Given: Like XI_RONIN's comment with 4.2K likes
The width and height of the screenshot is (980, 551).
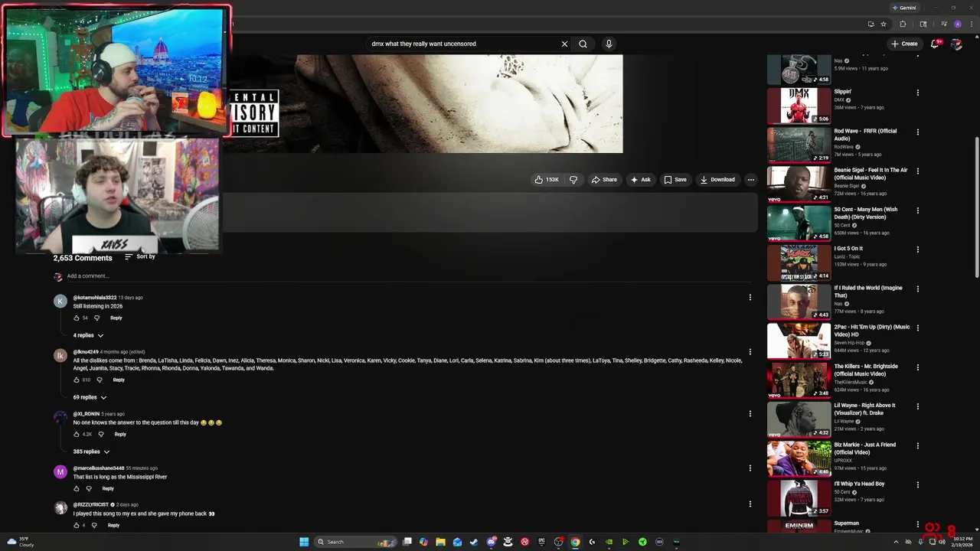Looking at the screenshot, I should pyautogui.click(x=77, y=434).
